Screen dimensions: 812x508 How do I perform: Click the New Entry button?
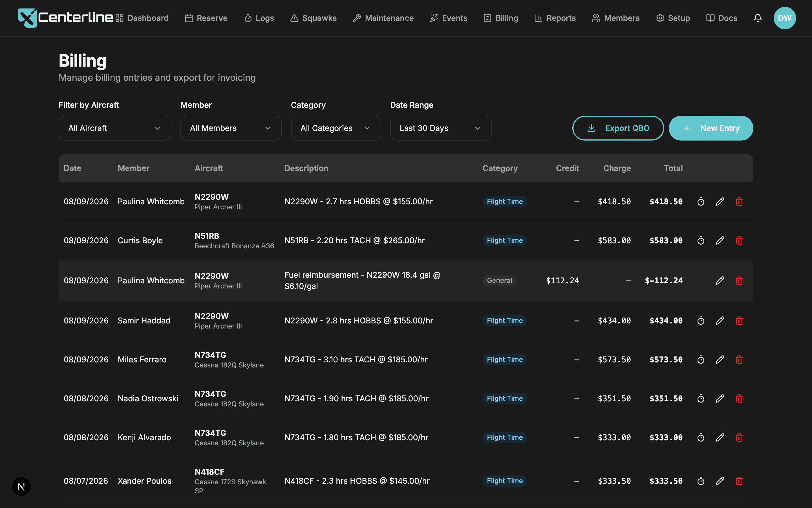pos(711,128)
